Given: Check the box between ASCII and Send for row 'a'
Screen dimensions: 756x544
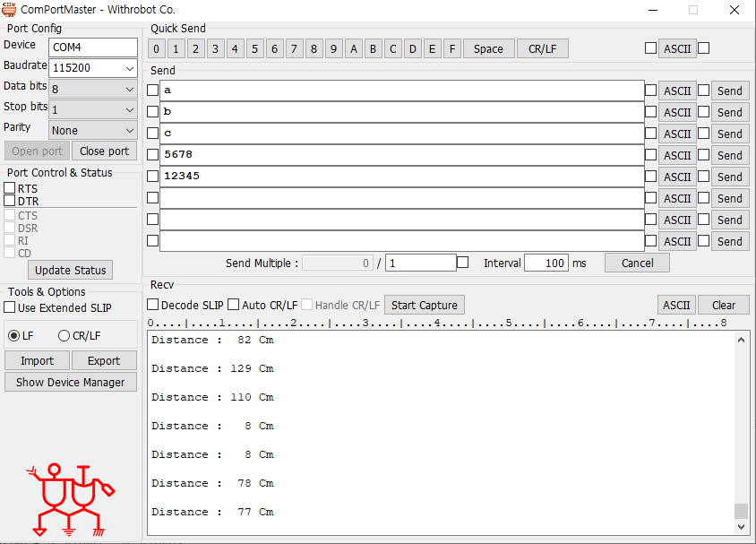Looking at the screenshot, I should tap(703, 91).
